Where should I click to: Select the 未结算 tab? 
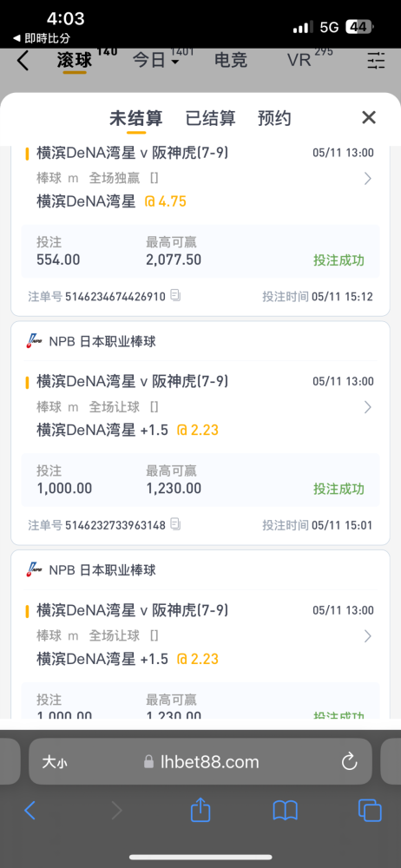tap(135, 118)
